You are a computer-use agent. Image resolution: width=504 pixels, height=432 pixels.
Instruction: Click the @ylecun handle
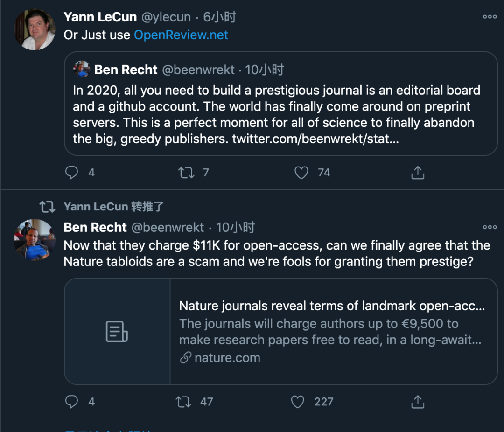(x=166, y=17)
